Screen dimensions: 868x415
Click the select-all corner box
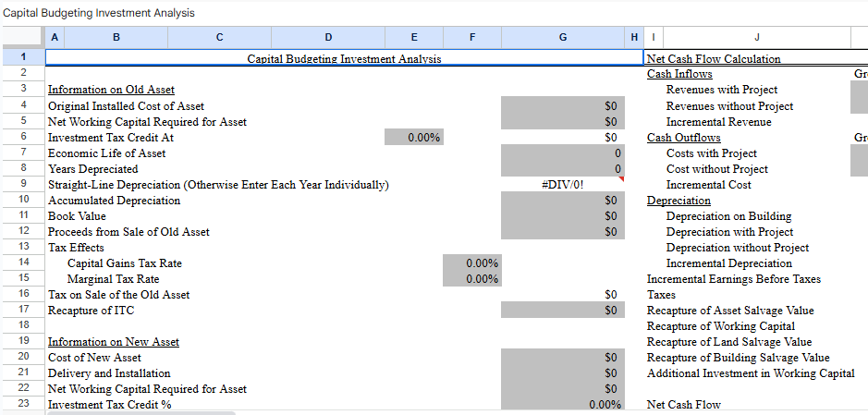pyautogui.click(x=22, y=37)
